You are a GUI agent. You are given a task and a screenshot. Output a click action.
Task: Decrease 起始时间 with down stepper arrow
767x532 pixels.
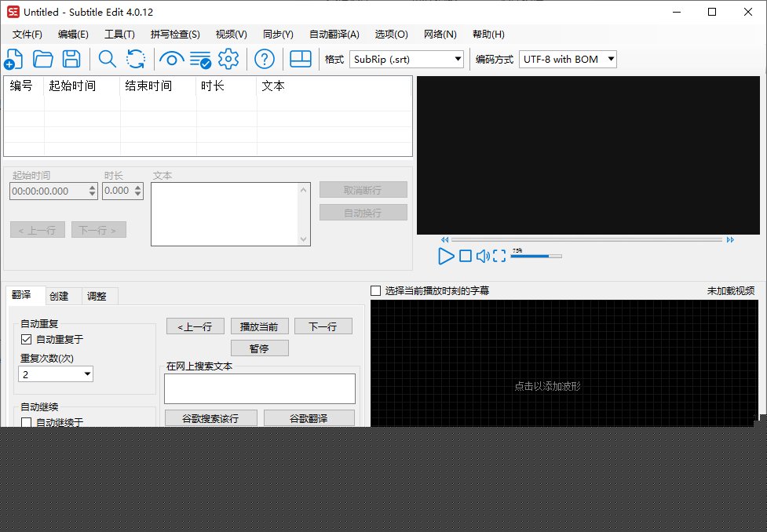(93, 195)
